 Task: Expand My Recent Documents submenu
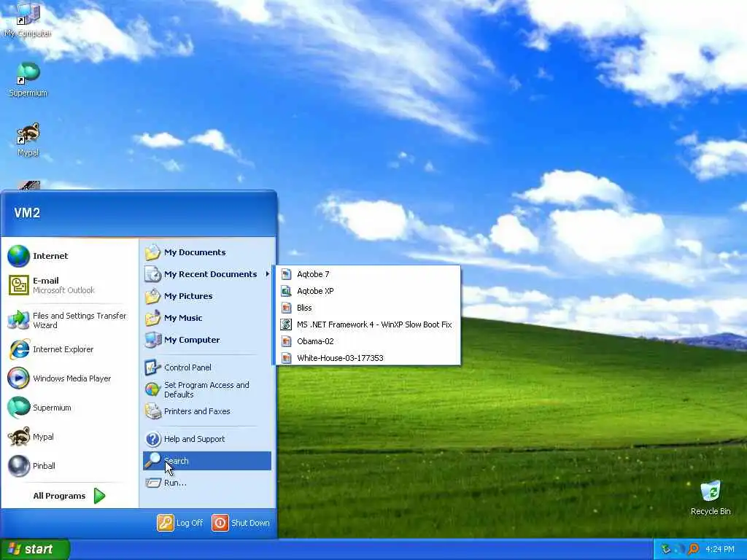click(x=208, y=274)
